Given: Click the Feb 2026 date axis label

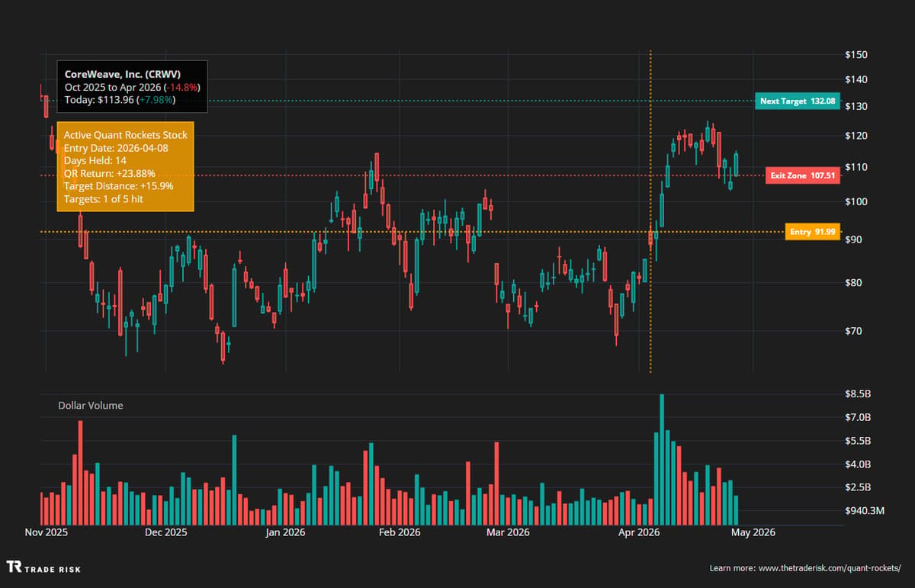Looking at the screenshot, I should (400, 532).
